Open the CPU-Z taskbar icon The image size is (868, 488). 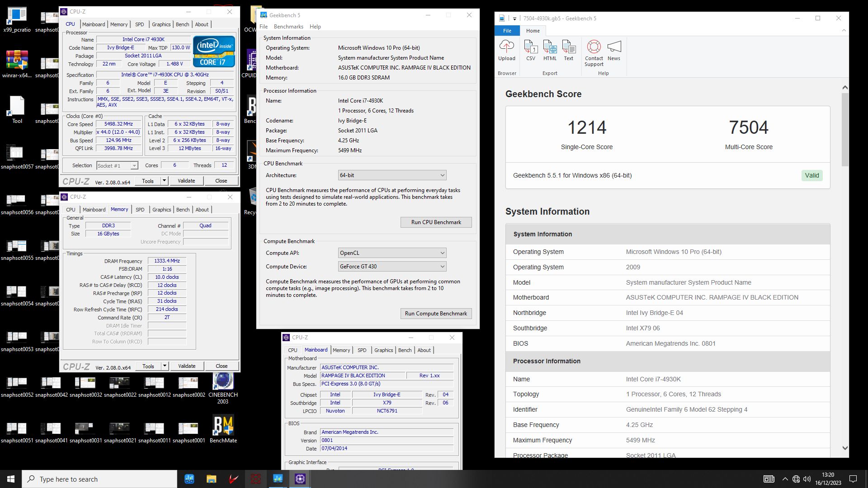300,479
